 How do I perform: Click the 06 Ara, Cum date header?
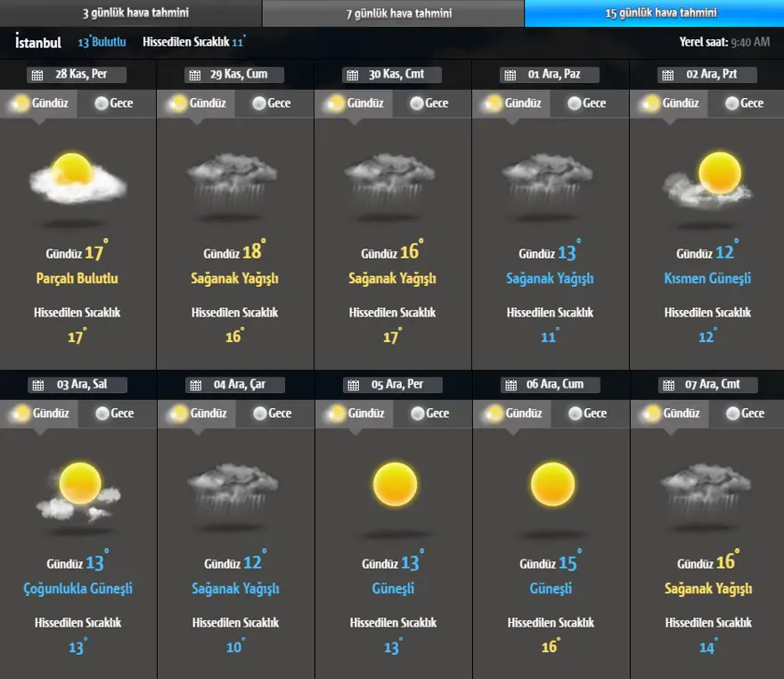tap(555, 385)
